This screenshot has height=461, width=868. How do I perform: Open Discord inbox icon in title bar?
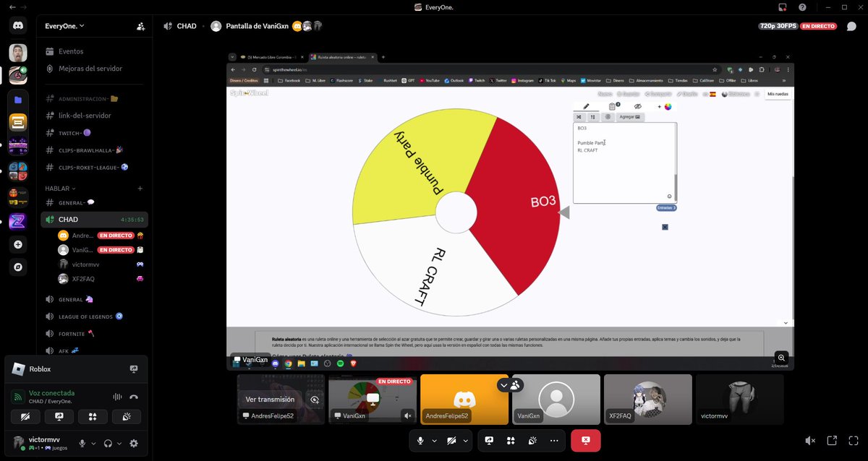783,7
